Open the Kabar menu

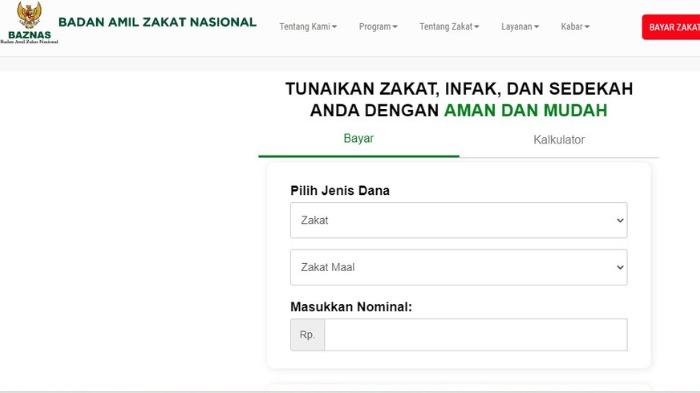click(x=575, y=27)
